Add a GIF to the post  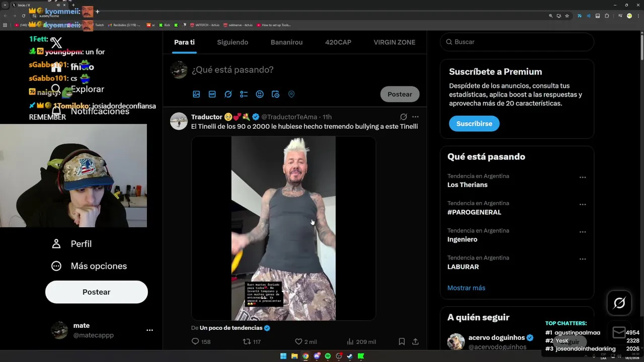212,94
